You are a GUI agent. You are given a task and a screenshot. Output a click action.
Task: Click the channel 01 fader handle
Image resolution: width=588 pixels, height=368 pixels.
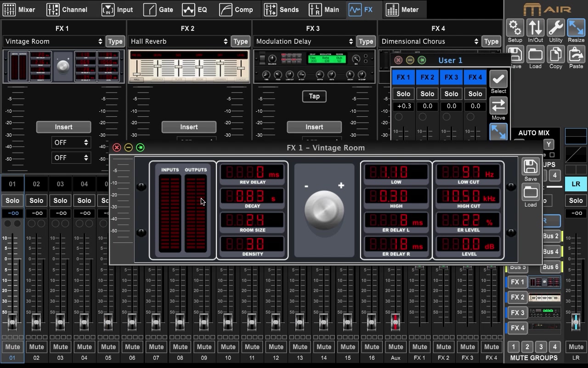pyautogui.click(x=12, y=322)
